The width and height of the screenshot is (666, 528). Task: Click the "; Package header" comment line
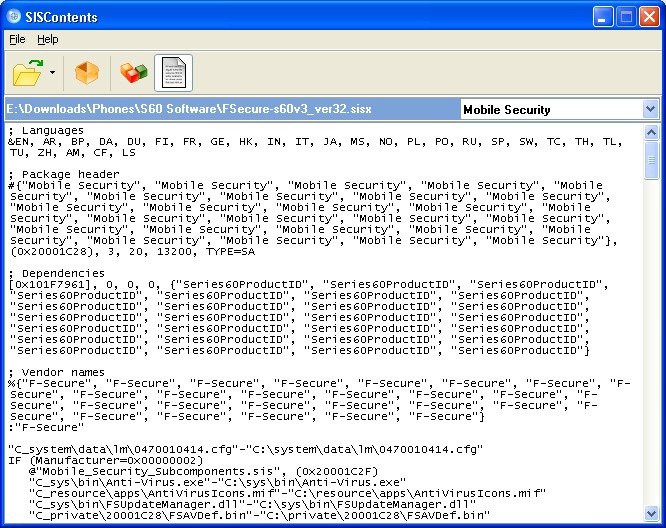64,174
